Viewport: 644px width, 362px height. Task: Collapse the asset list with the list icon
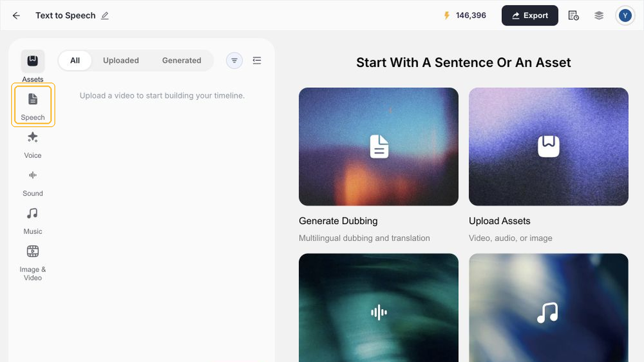pyautogui.click(x=257, y=60)
